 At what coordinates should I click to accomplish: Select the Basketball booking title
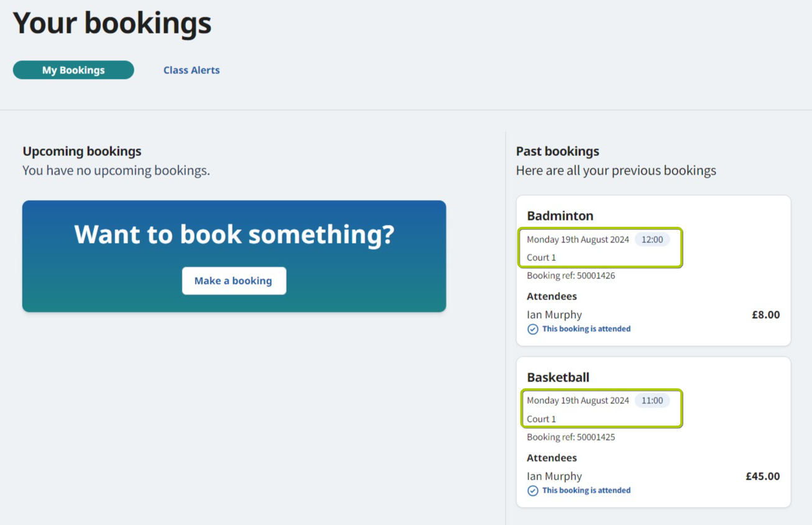pyautogui.click(x=558, y=377)
